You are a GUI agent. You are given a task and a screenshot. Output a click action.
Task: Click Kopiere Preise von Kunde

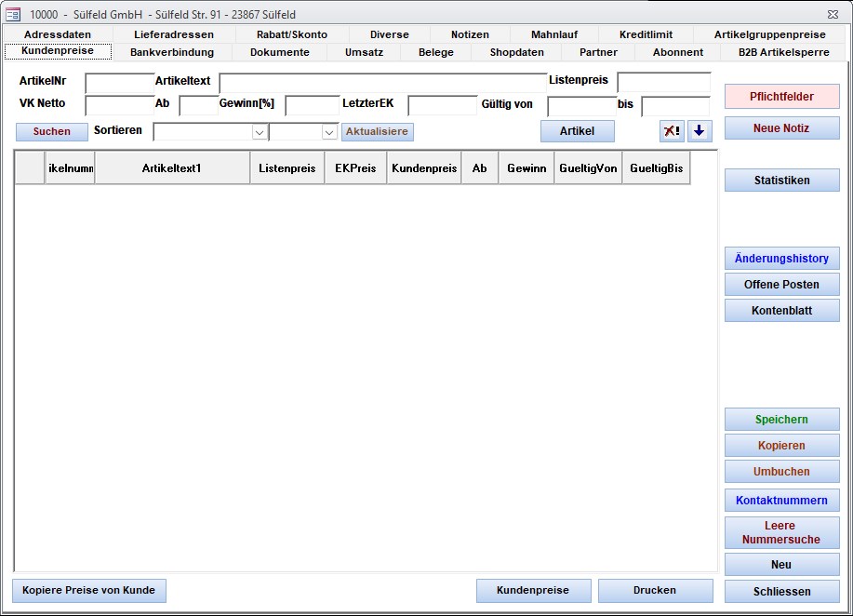[89, 590]
